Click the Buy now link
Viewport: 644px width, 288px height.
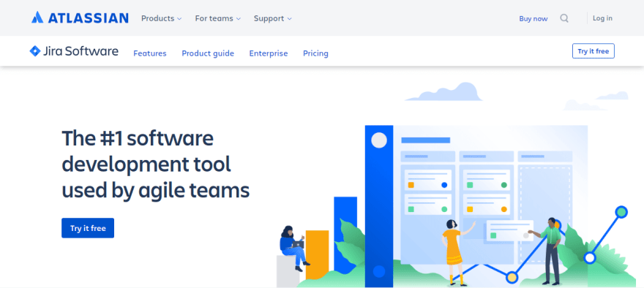tap(533, 18)
